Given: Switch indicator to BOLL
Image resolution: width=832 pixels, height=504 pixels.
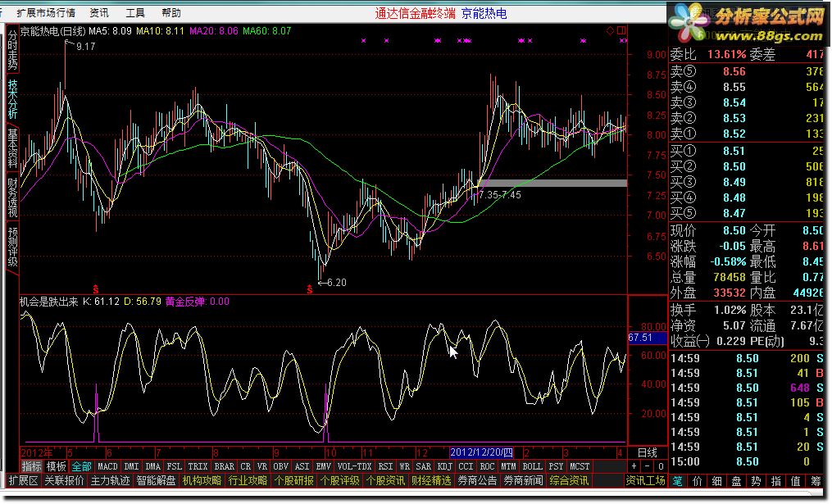Looking at the screenshot, I should [532, 466].
